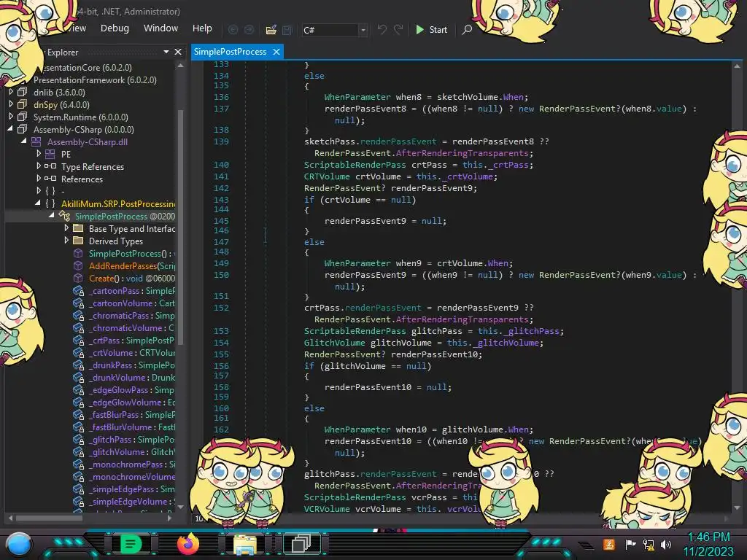Image resolution: width=747 pixels, height=560 pixels.
Task: Click the Navigate Forward arrow icon
Action: [249, 30]
